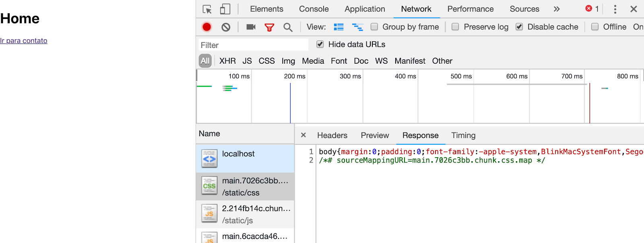644x243 pixels.
Task: Toggle the device toolbar icon
Action: click(x=225, y=9)
